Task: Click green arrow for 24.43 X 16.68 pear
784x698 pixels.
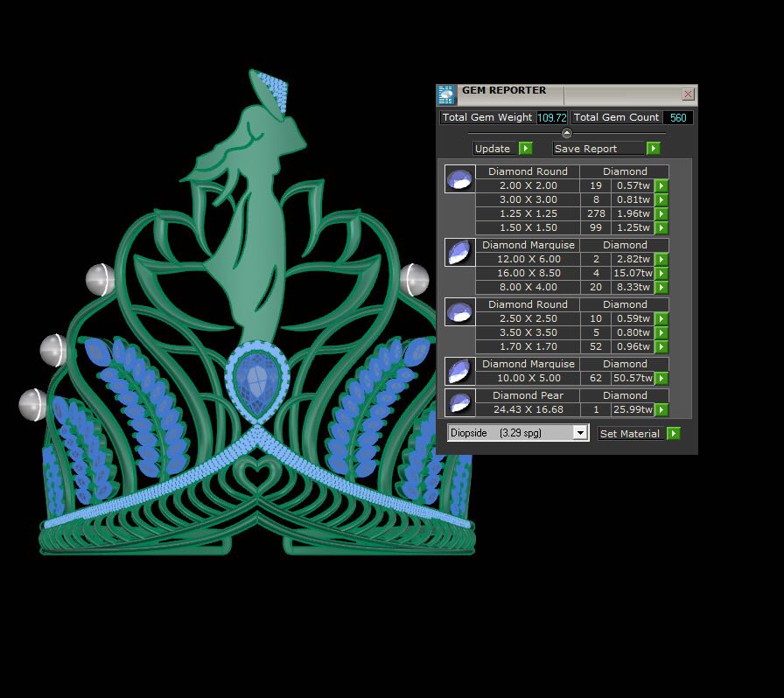Action: tap(661, 410)
